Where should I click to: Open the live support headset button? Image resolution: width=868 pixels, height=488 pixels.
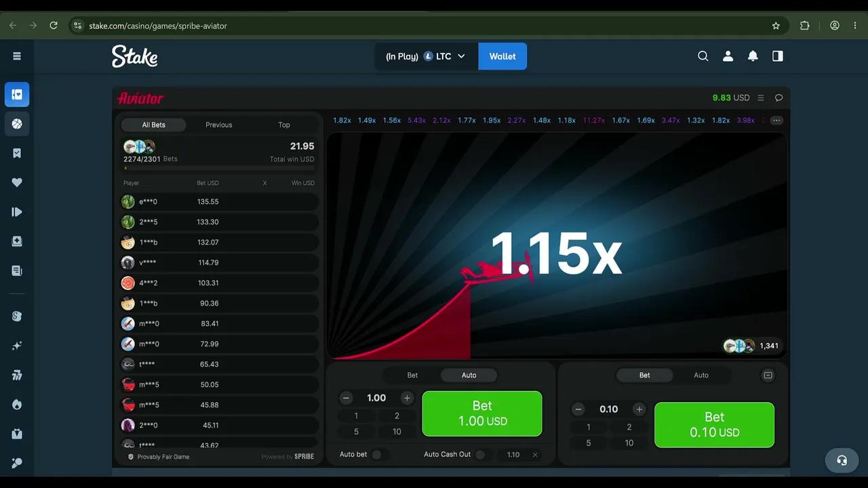click(842, 460)
